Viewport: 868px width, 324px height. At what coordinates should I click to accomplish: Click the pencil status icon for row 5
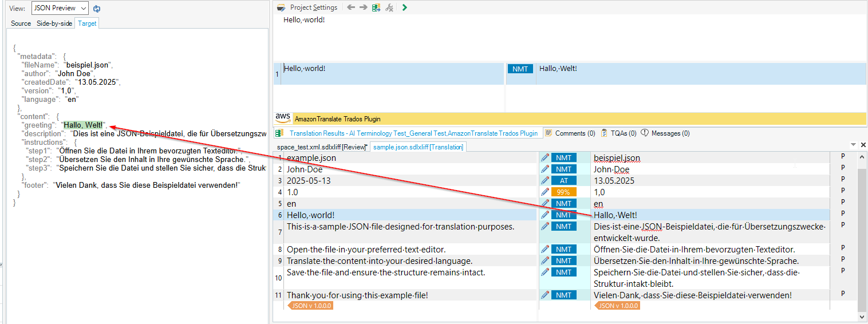[x=545, y=203]
